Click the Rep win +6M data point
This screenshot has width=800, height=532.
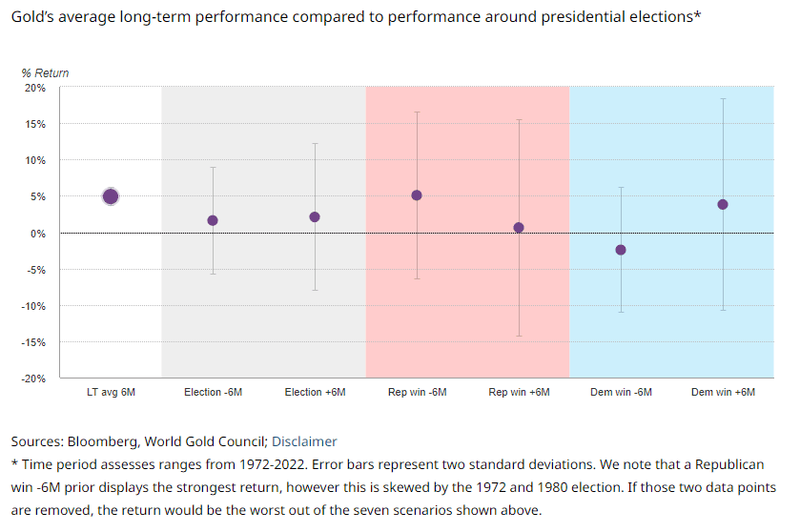[519, 228]
